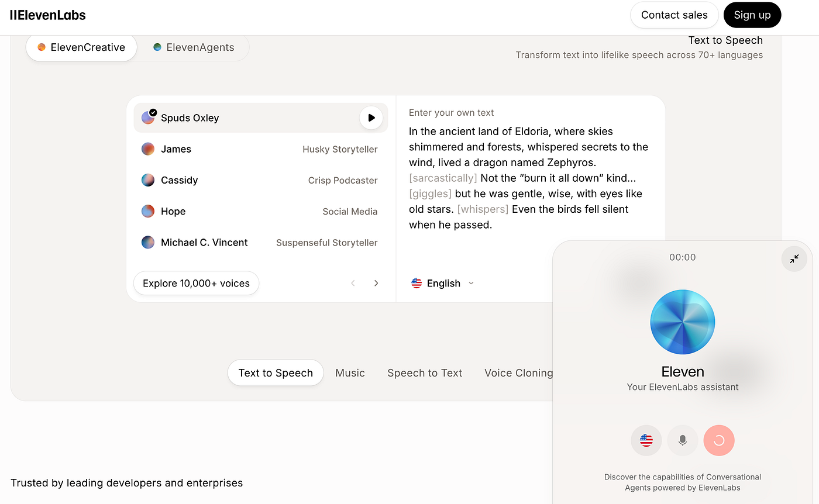Click the [whispers] tag in text
The width and height of the screenshot is (819, 504).
[483, 209]
